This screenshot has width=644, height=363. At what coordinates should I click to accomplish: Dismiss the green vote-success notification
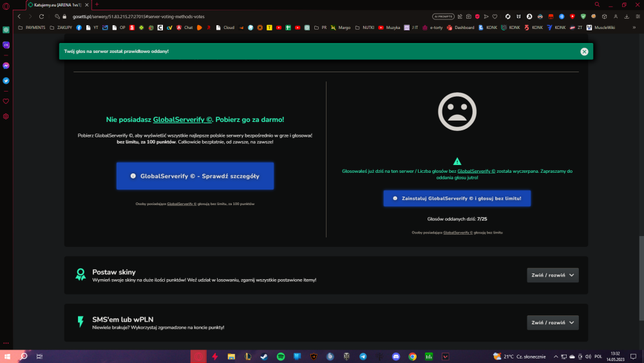[584, 52]
